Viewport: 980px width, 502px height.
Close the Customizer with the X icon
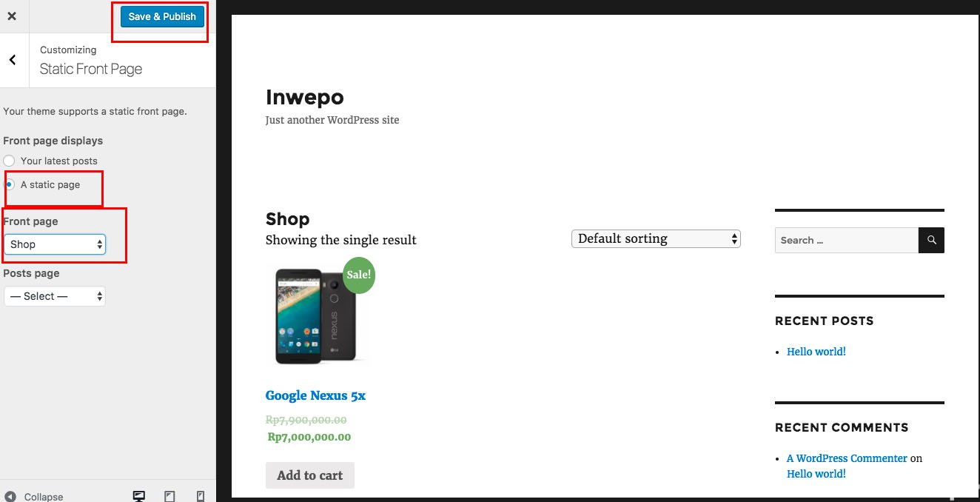pos(12,16)
